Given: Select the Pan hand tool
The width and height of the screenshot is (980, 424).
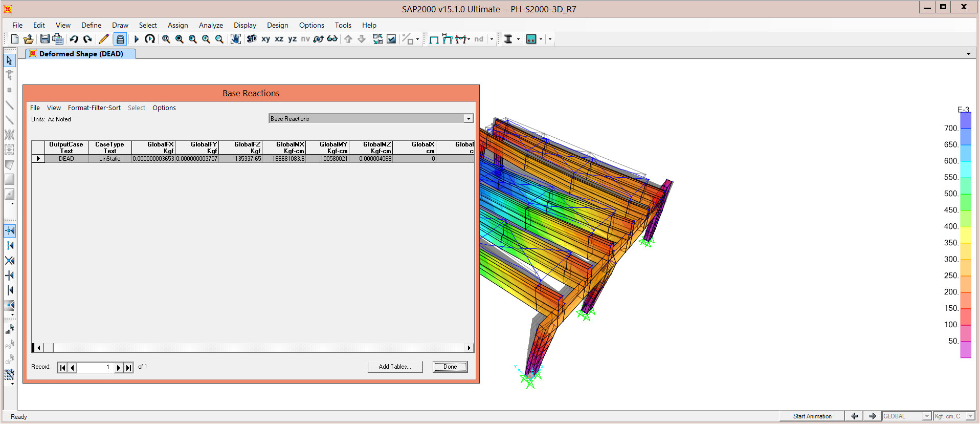Looking at the screenshot, I should pyautogui.click(x=235, y=39).
